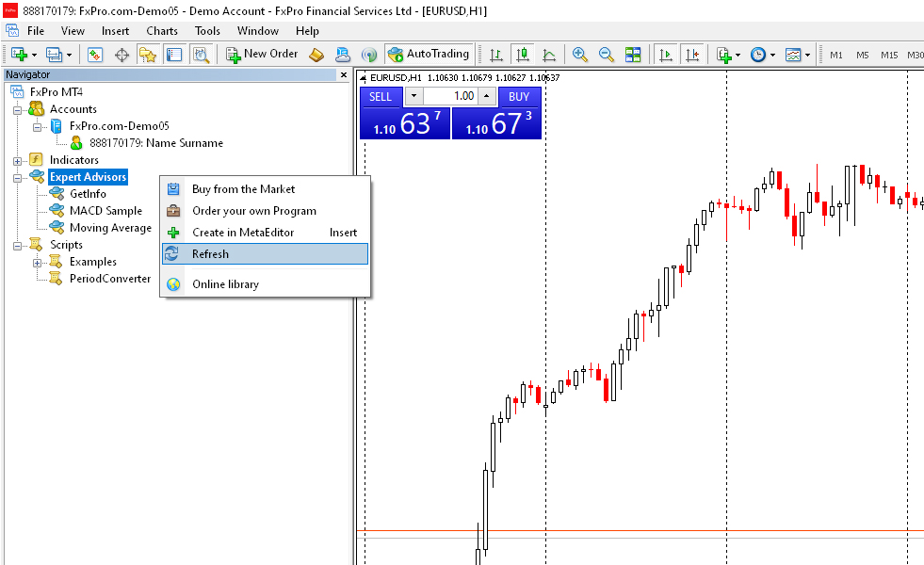Select the M15 timeframe

tap(889, 55)
